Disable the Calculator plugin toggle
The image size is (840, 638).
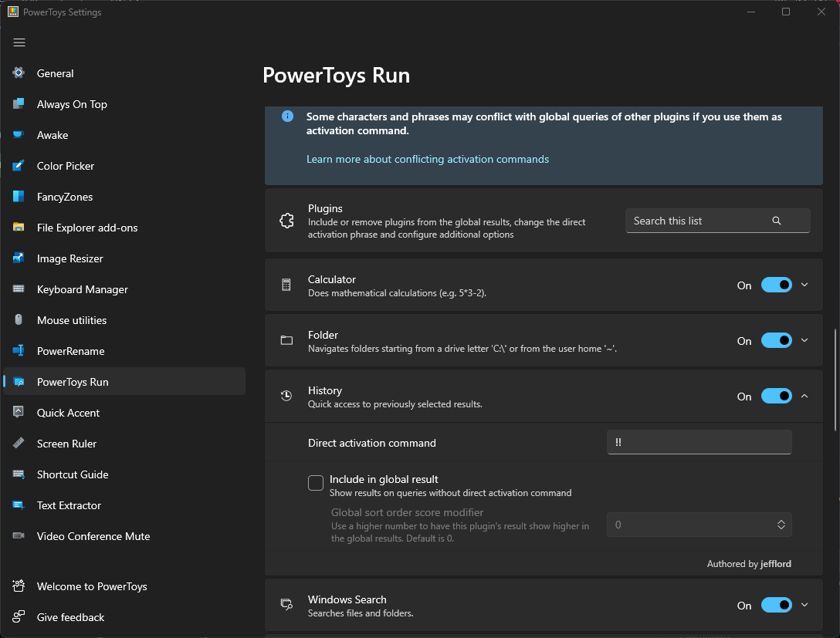coord(776,285)
